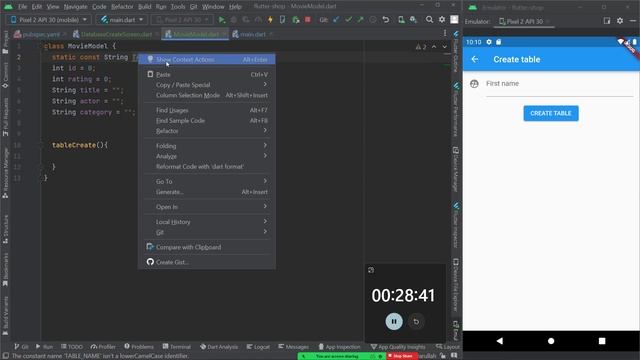The width and height of the screenshot is (640, 360).
Task: Open the main.dart run configuration dropdown
Action: [x=122, y=20]
